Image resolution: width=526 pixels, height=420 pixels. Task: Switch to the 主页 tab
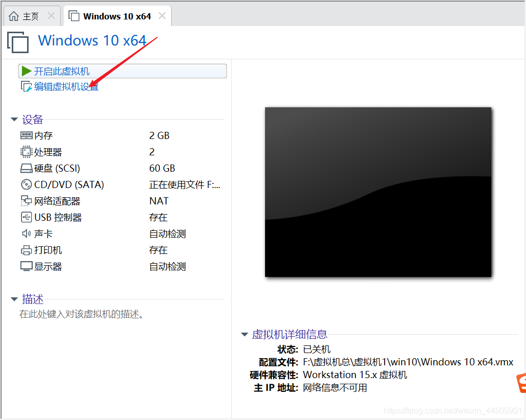coord(32,16)
